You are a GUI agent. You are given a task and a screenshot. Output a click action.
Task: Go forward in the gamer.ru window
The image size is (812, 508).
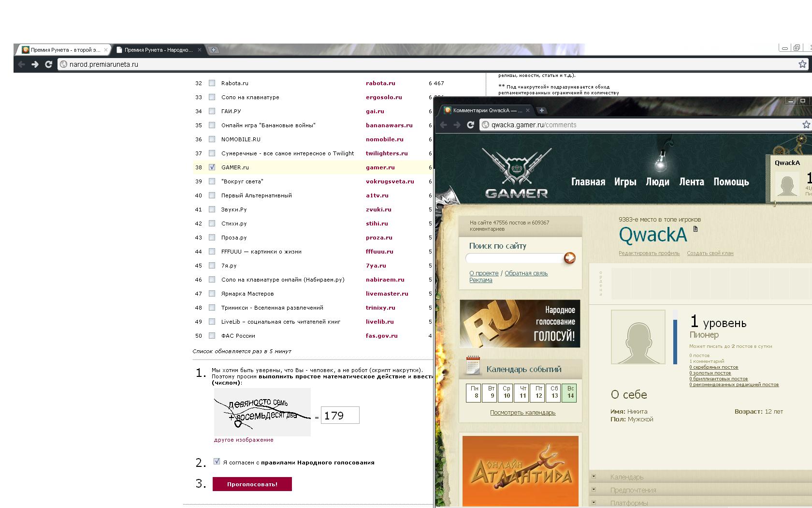(457, 125)
